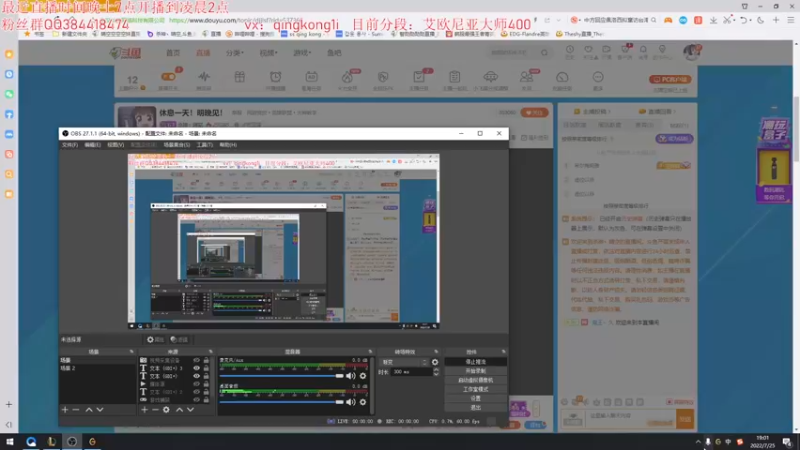This screenshot has width=800, height=450.
Task: Expand the 直播回看 section
Action: (658, 111)
